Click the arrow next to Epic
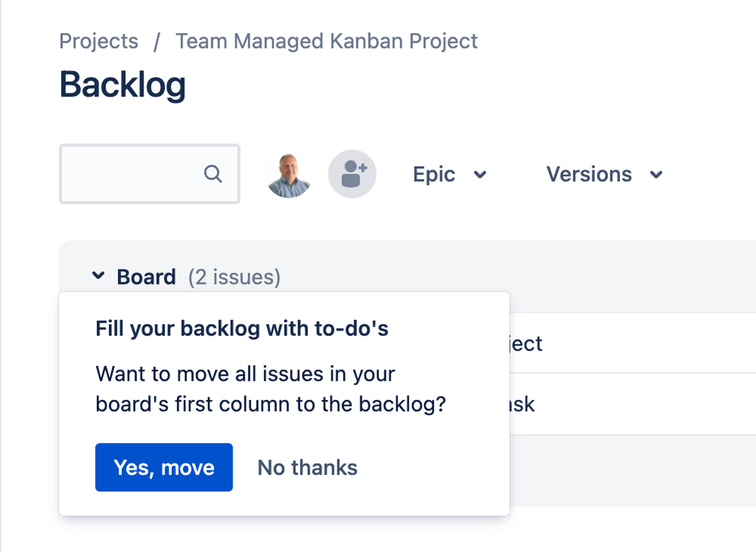This screenshot has height=552, width=756. [480, 175]
